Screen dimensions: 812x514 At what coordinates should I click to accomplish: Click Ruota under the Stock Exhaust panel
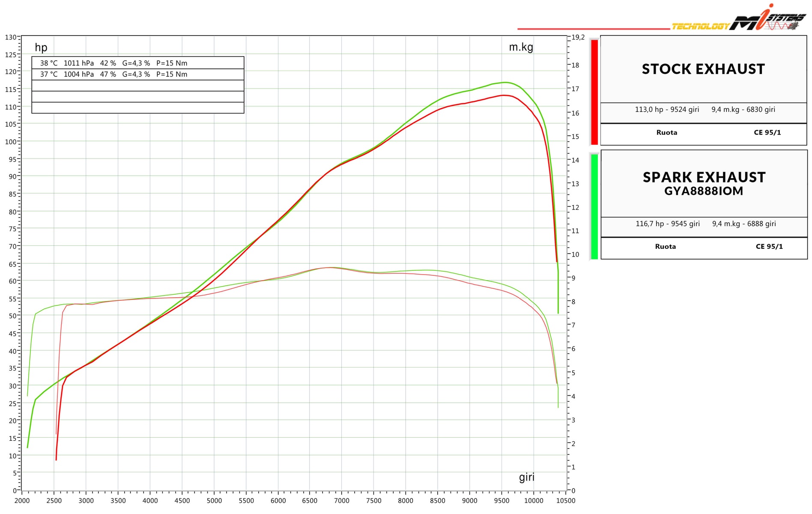[667, 133]
